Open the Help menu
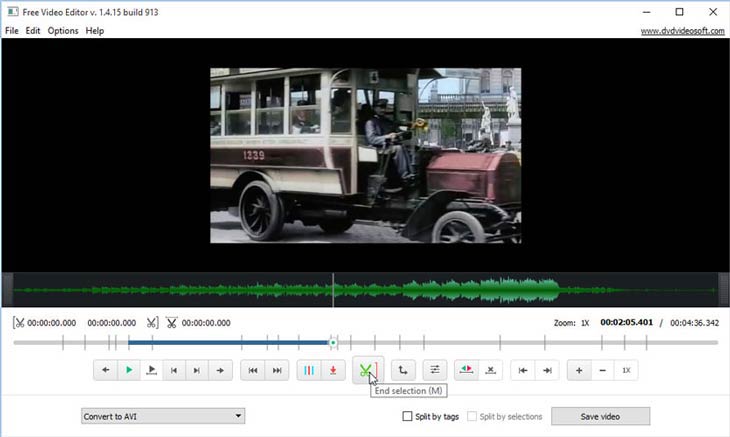 coord(95,31)
